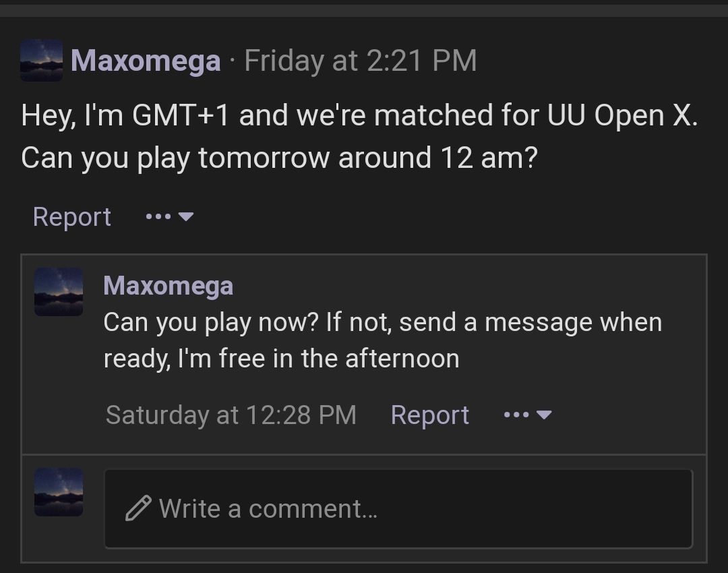Viewport: 728px width, 573px height.
Task: Click the pencil icon in the comment field
Action: pos(138,508)
